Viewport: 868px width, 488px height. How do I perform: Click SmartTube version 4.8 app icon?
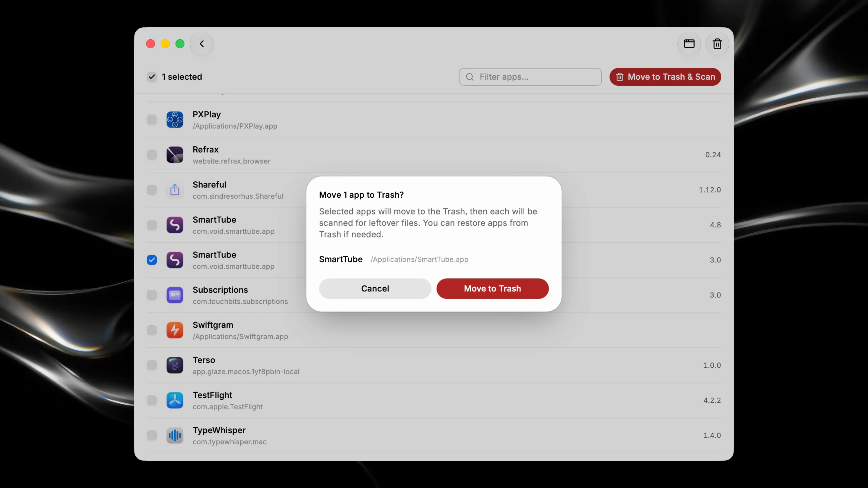point(174,225)
